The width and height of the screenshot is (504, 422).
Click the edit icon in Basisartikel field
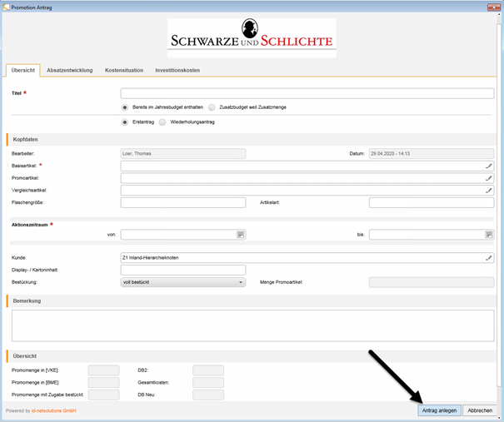[489, 166]
